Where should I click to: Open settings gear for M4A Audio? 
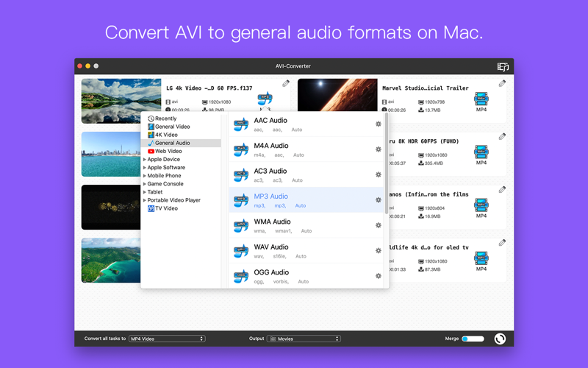379,149
